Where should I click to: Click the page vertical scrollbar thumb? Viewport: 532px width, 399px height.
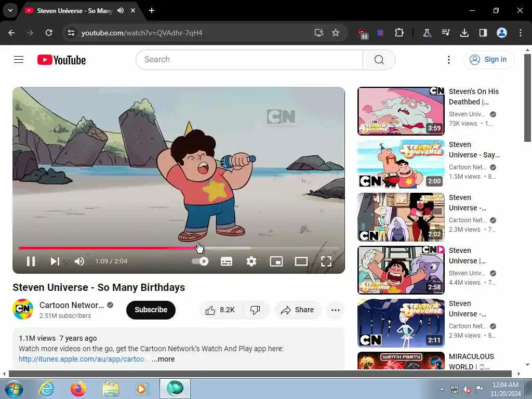pos(527,98)
